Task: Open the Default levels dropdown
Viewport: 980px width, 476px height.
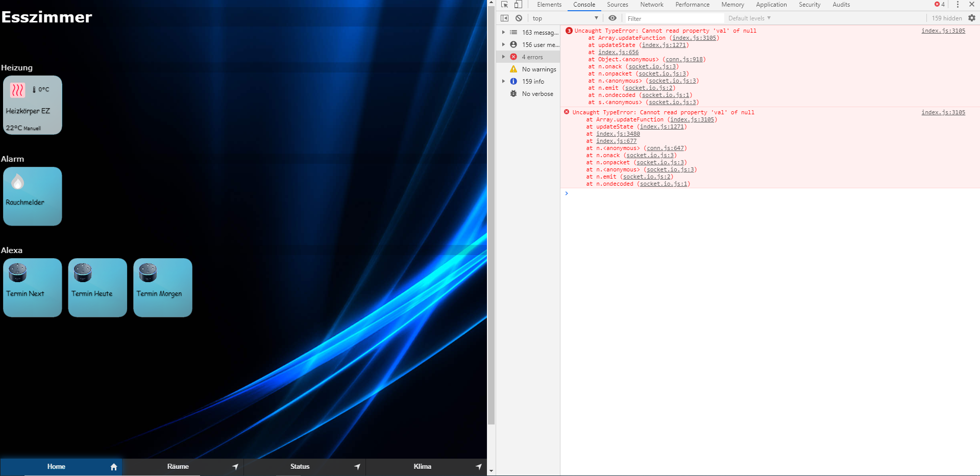Action: 749,18
